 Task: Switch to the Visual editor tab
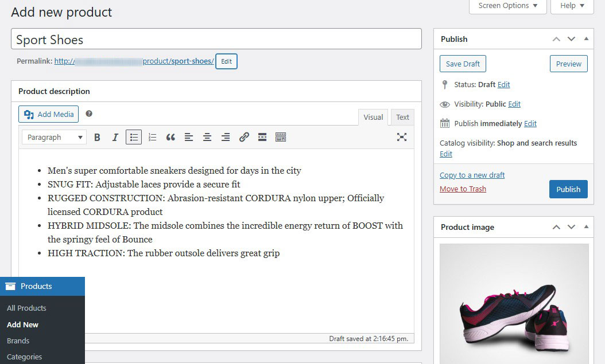click(373, 117)
